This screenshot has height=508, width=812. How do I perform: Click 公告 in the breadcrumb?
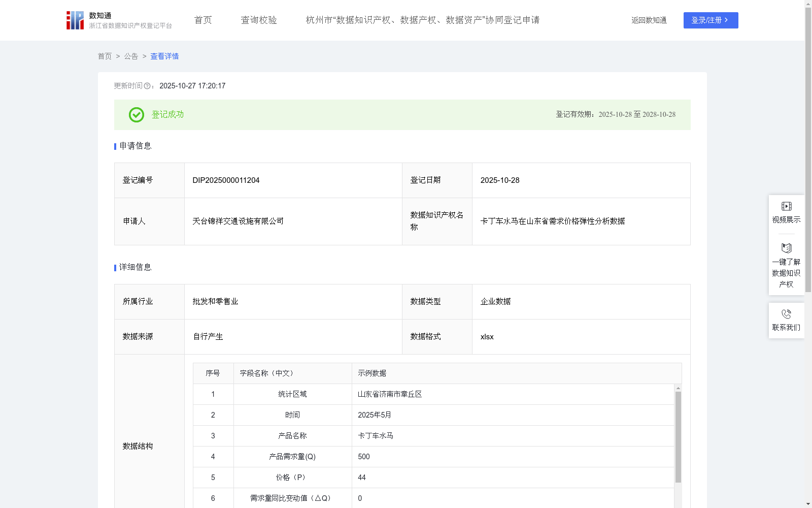131,56
